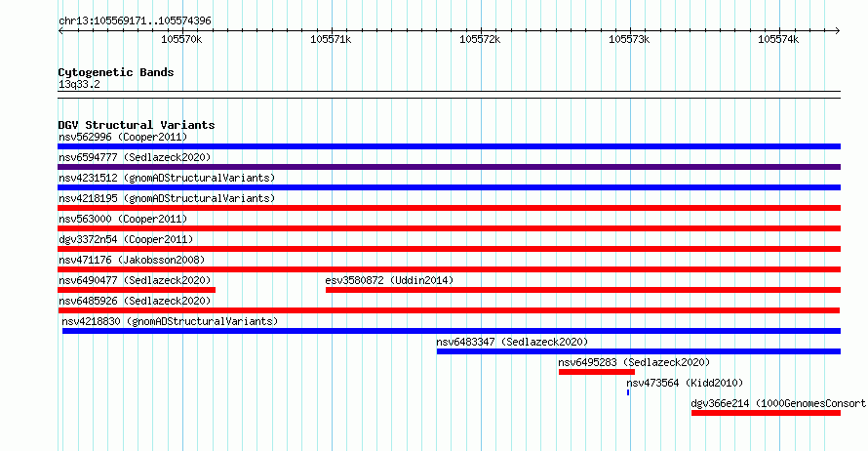This screenshot has height=451, width=868.
Task: Click the 105572k ruler position
Action: point(480,39)
